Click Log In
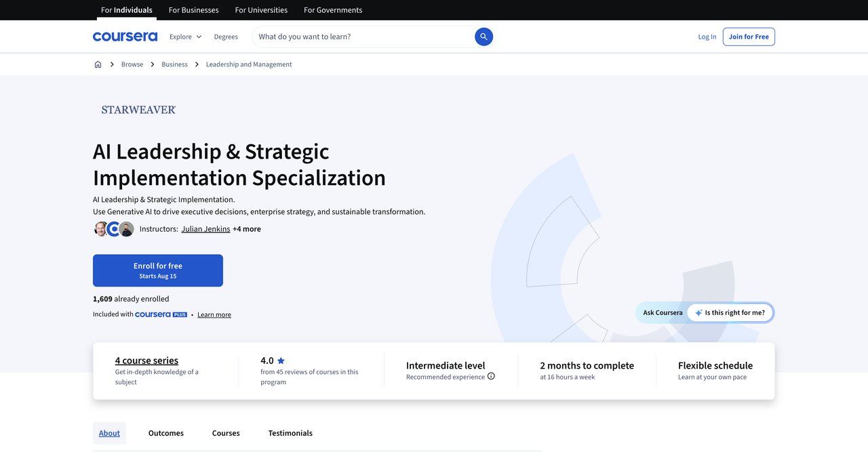 (707, 37)
